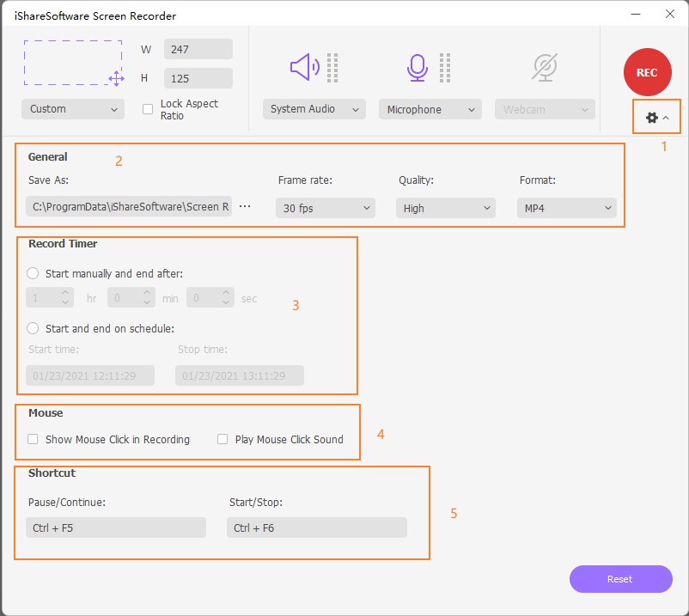This screenshot has width=689, height=616.
Task: Expand the Quality High dropdown
Action: pyautogui.click(x=445, y=208)
